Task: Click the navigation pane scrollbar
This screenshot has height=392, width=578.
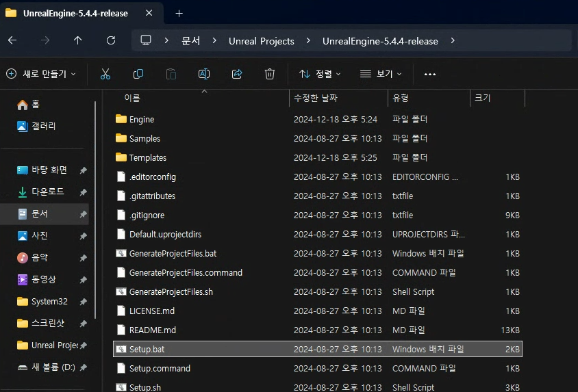Action: click(x=95, y=210)
